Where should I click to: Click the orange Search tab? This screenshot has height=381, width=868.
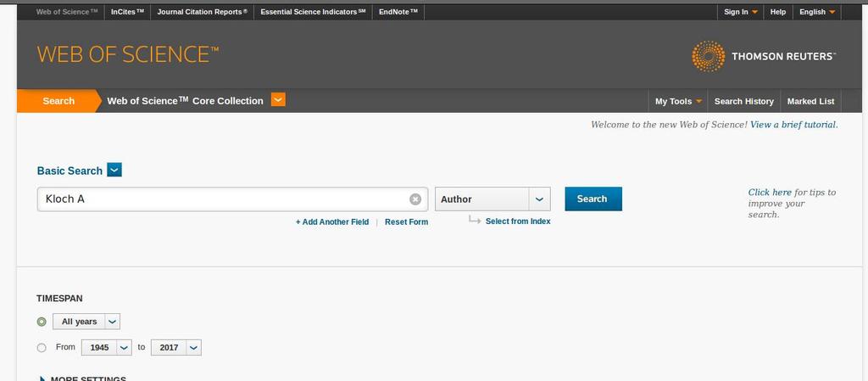click(x=58, y=101)
